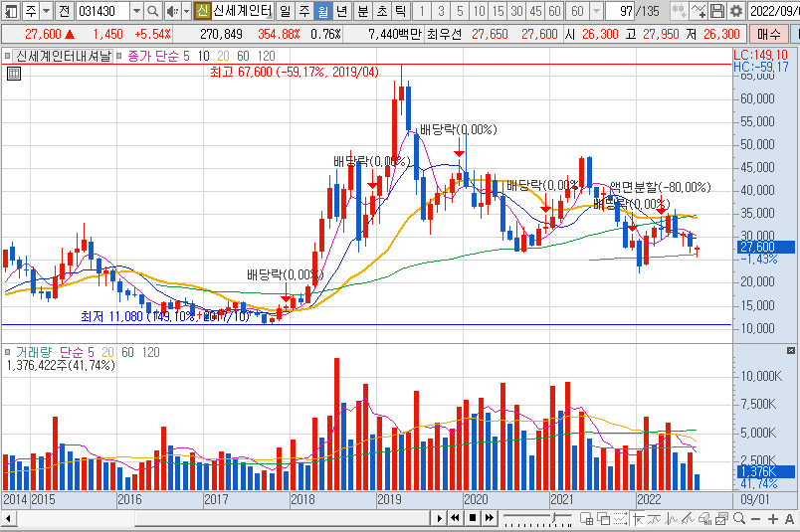Click the fast-forward playback button

click(488, 518)
